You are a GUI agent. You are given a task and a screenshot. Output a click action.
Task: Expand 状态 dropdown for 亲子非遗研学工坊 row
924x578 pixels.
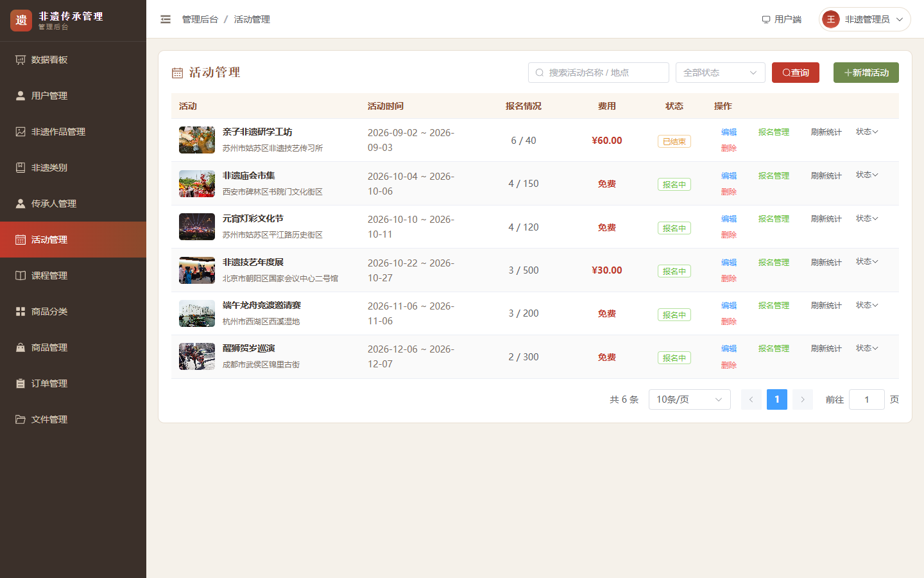point(867,132)
